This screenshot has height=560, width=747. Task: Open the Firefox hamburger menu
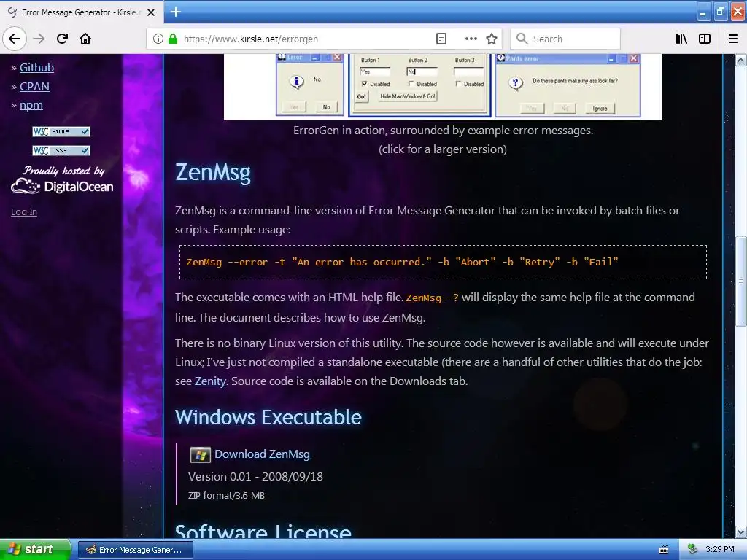point(733,39)
